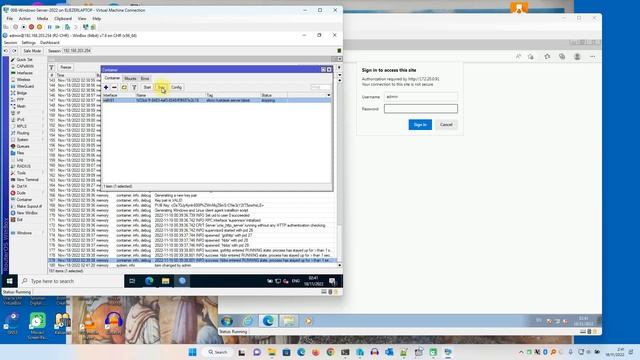
Task: Click Make Supout.rif in WinBox sidebar
Action: point(29,206)
